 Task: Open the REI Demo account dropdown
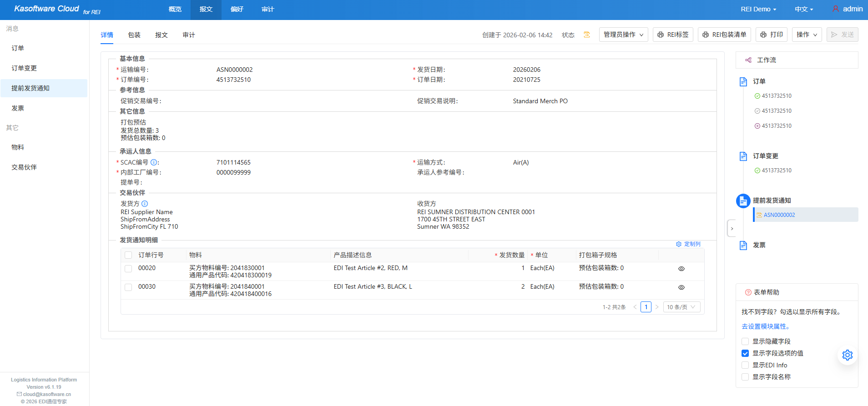(x=758, y=9)
